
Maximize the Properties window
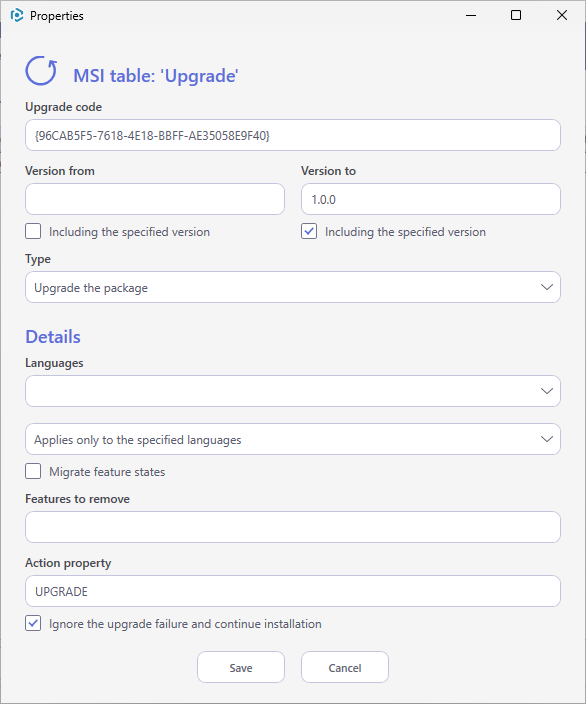pyautogui.click(x=516, y=16)
